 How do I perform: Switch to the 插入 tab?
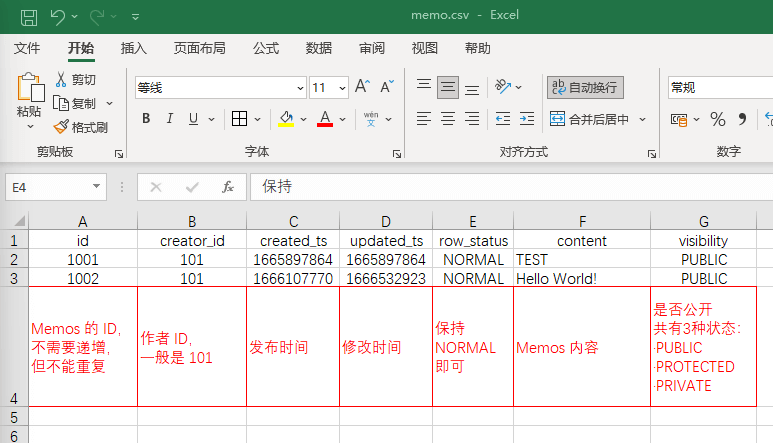coord(134,48)
